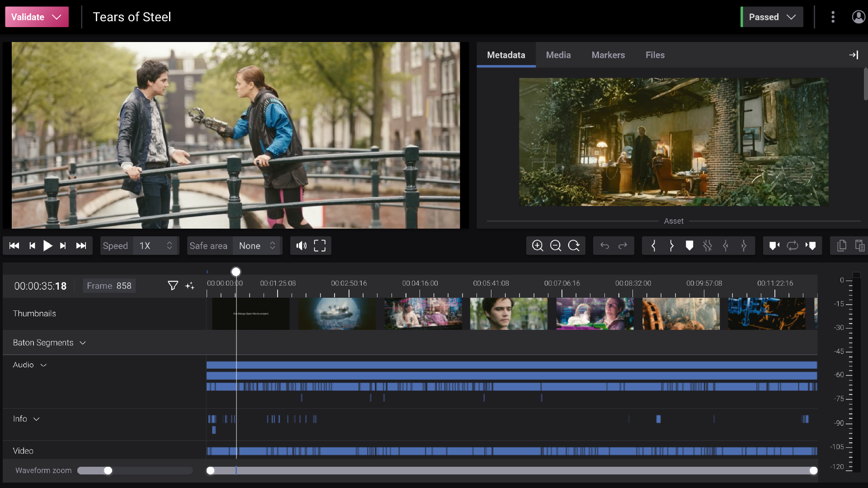
Task: Switch to the Markers tab
Action: 608,55
